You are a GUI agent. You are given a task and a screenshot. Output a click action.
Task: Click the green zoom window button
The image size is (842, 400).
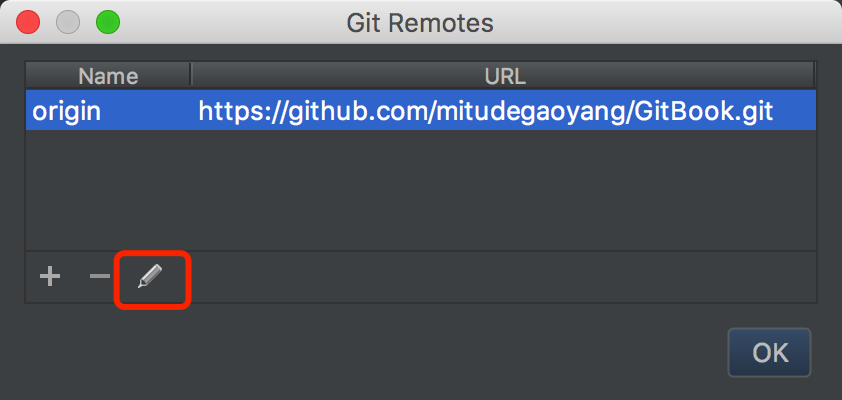(x=106, y=21)
